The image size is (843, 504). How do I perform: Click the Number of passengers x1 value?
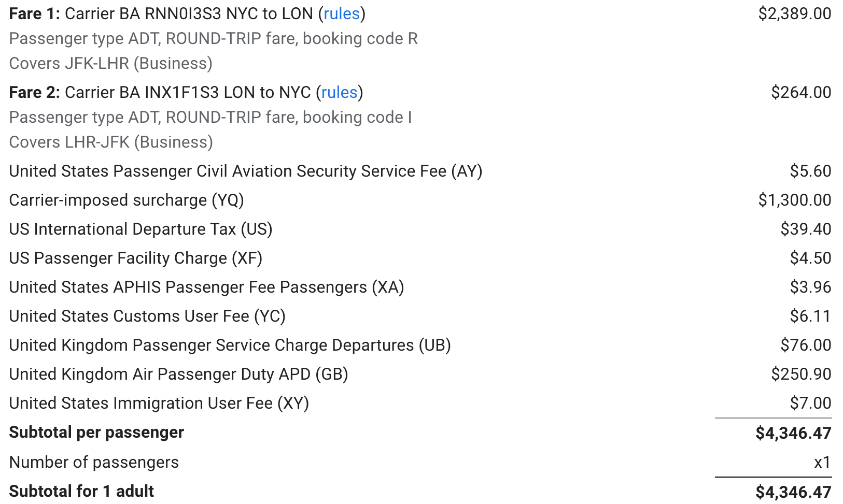pos(822,462)
